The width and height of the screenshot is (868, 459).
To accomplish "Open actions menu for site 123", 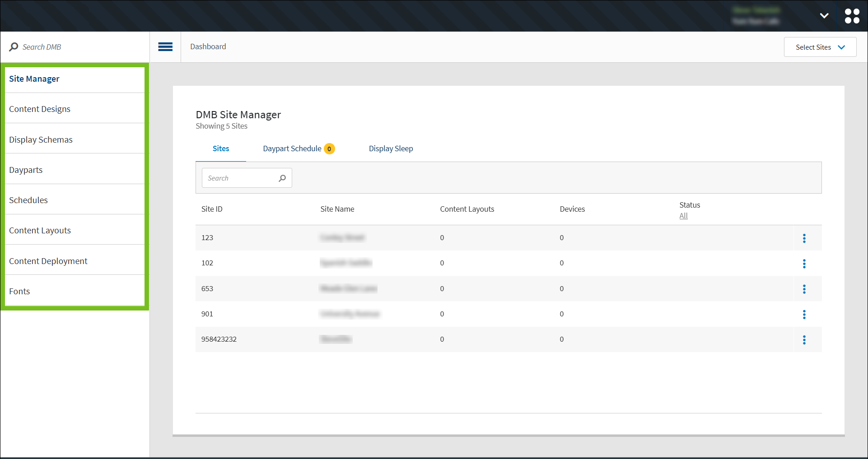I will tap(804, 238).
